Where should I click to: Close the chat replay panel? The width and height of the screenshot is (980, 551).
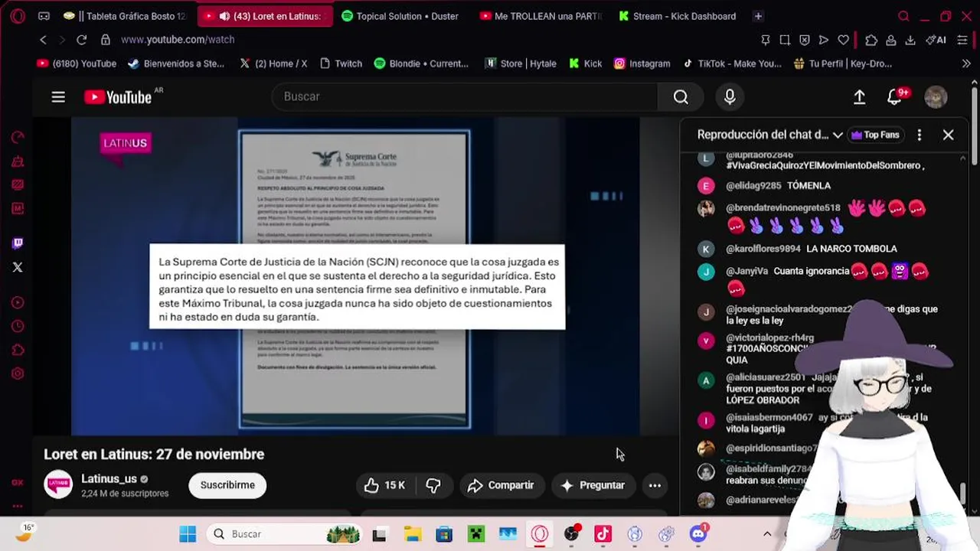pos(948,135)
